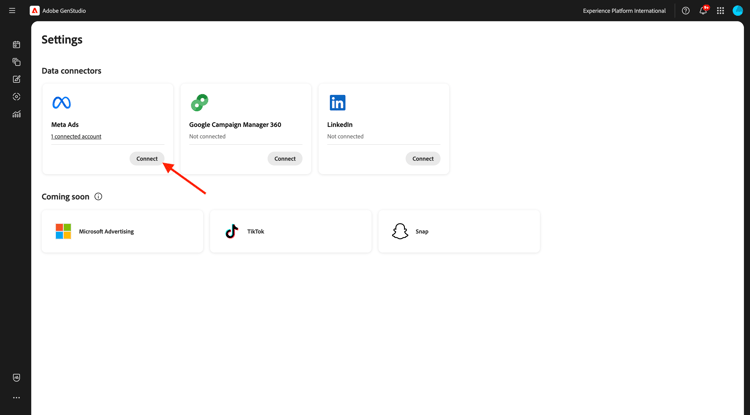Open the calendar icon in sidebar

[x=16, y=44]
